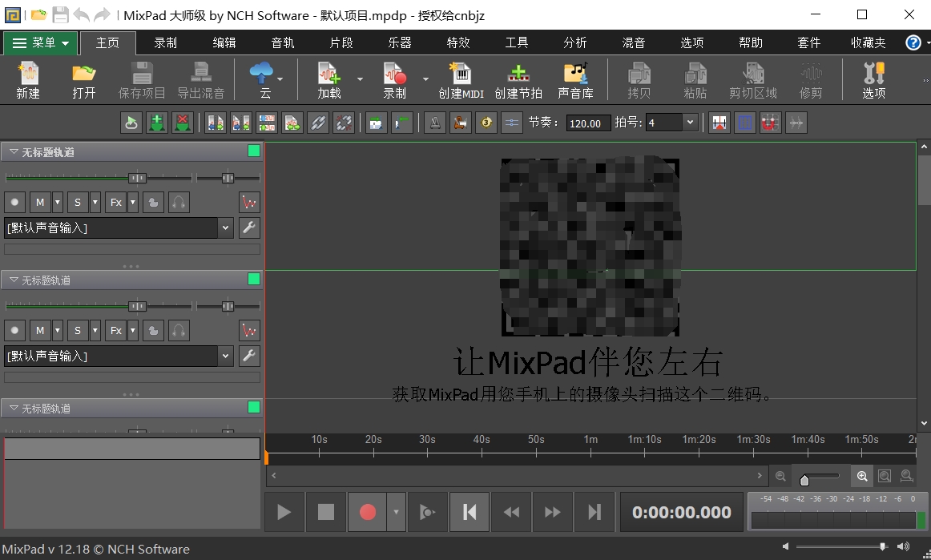
Task: Adjust first track's pan slider handle
Action: click(228, 178)
